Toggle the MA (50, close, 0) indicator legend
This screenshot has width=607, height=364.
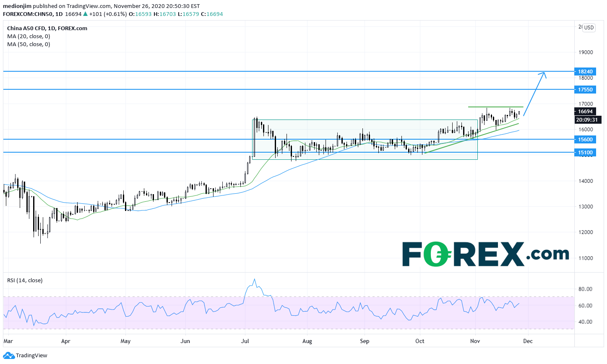click(29, 44)
